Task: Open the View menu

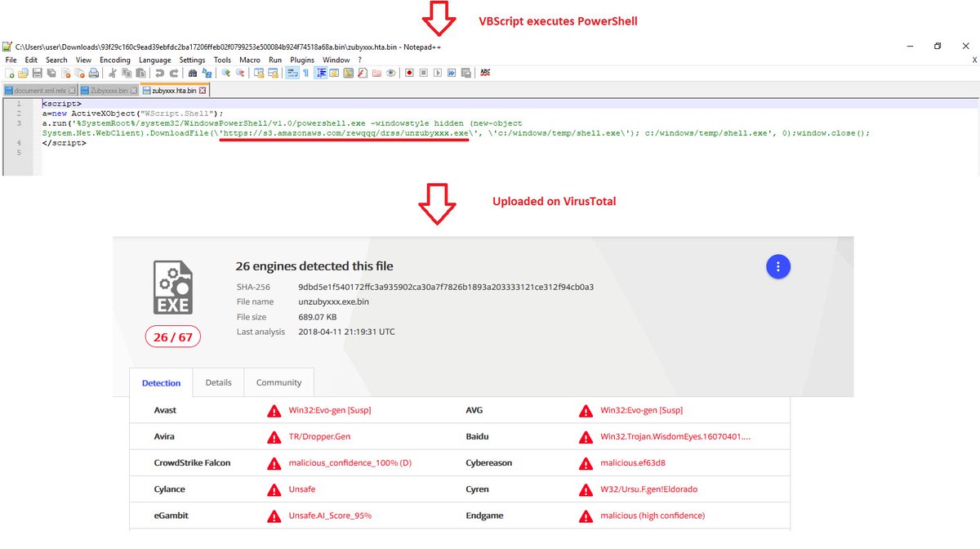Action: [83, 60]
